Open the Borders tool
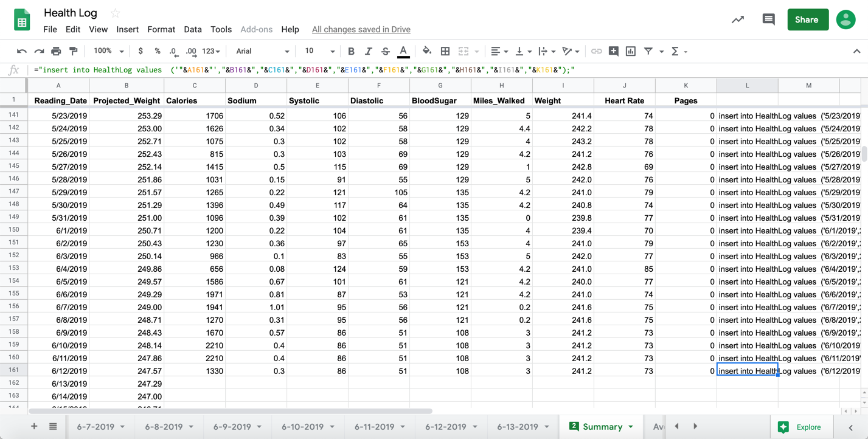Viewport: 868px width, 439px height. 445,52
